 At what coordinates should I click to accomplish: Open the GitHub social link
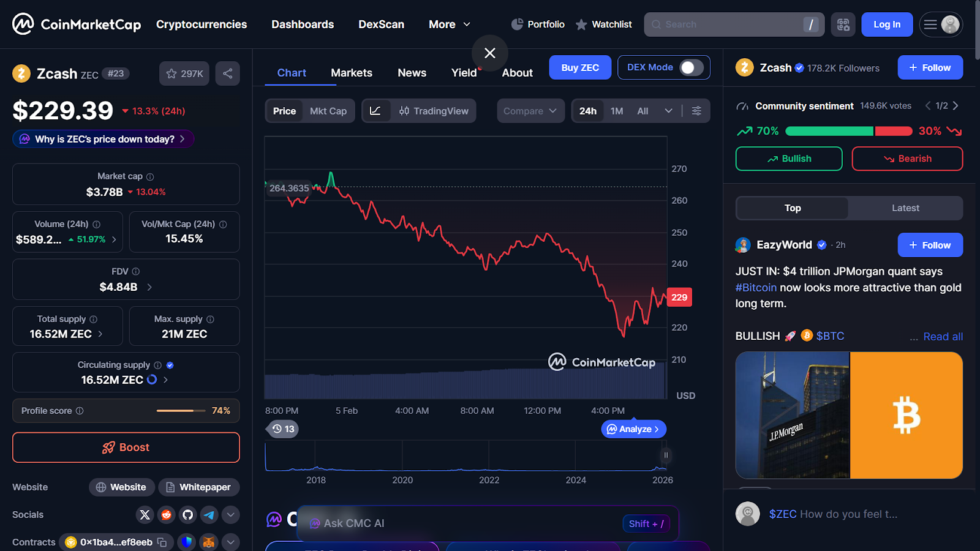click(187, 515)
